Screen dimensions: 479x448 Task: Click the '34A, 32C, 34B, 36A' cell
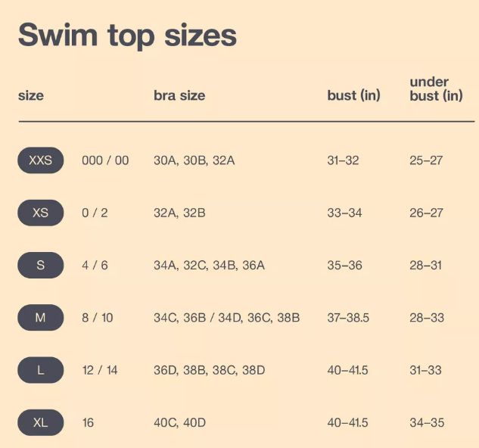pos(209,266)
